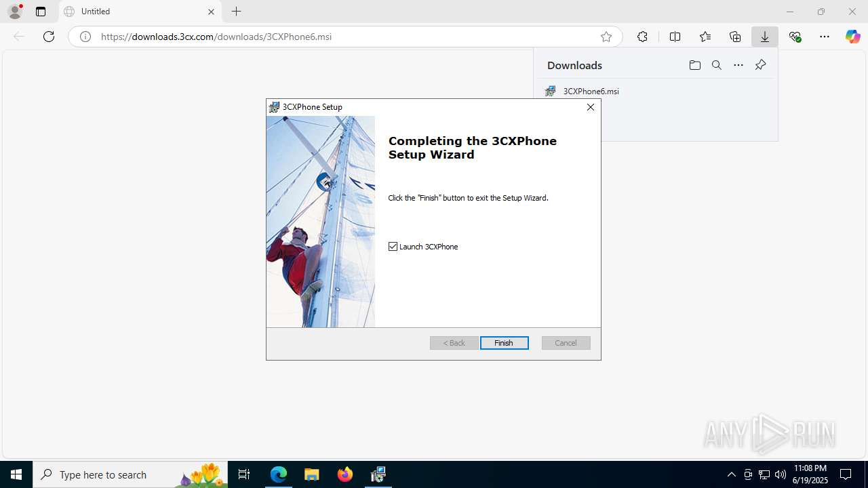The image size is (868, 488).
Task: Show hidden system tray icons
Action: pyautogui.click(x=731, y=474)
